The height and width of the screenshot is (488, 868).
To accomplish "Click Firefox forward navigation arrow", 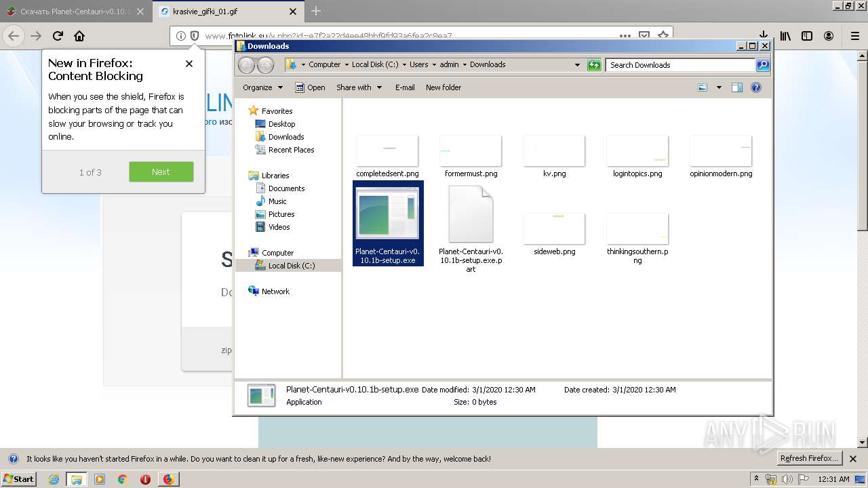I will (x=36, y=36).
